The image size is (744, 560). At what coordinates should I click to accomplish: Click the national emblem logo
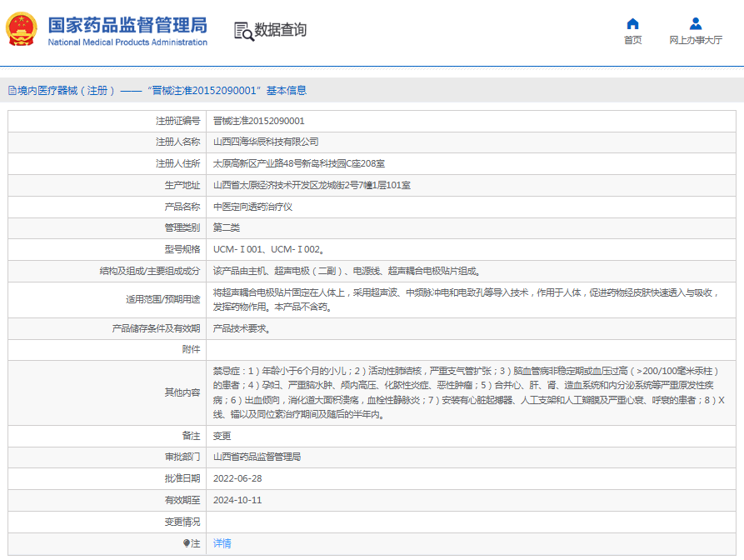pos(22,30)
